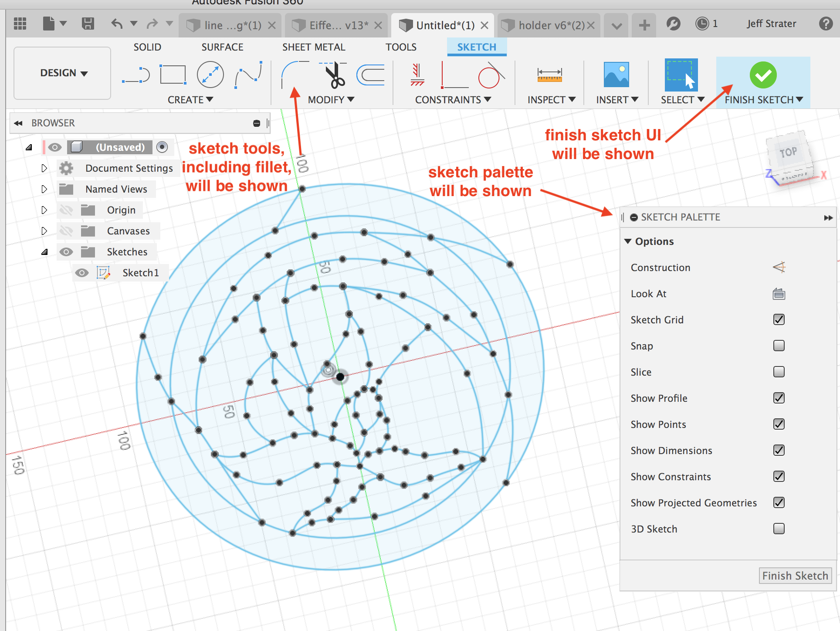Toggle the Show Points checkbox
The width and height of the screenshot is (840, 631).
coord(779,424)
